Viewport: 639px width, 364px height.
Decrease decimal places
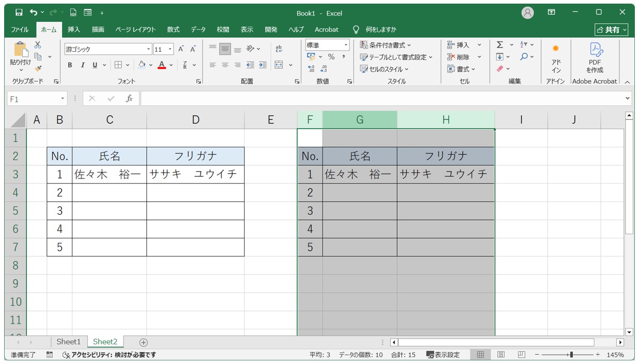coord(324,69)
